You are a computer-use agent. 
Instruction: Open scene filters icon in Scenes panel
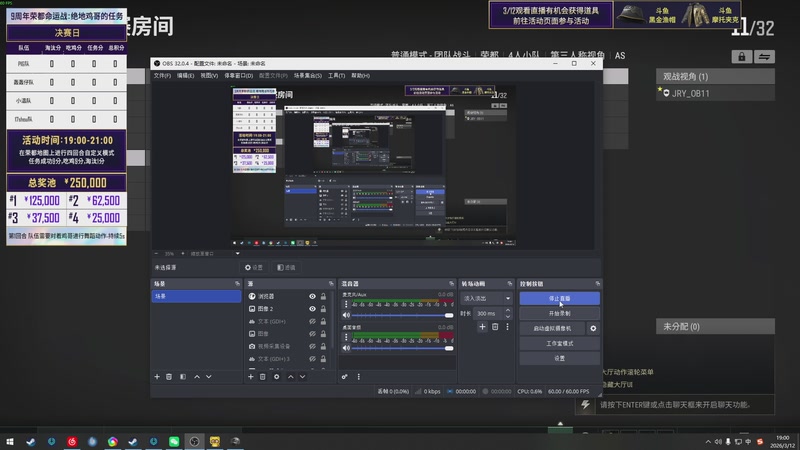click(183, 377)
